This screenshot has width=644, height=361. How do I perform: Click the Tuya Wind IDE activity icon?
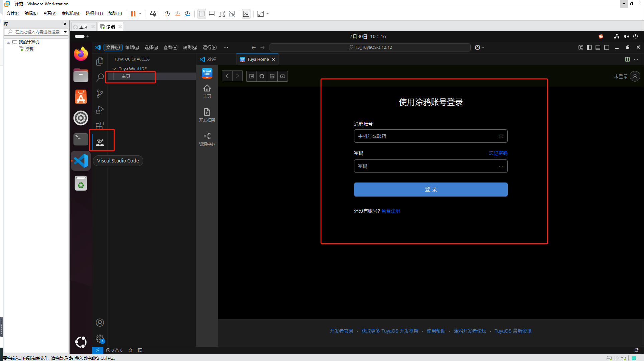click(x=100, y=142)
